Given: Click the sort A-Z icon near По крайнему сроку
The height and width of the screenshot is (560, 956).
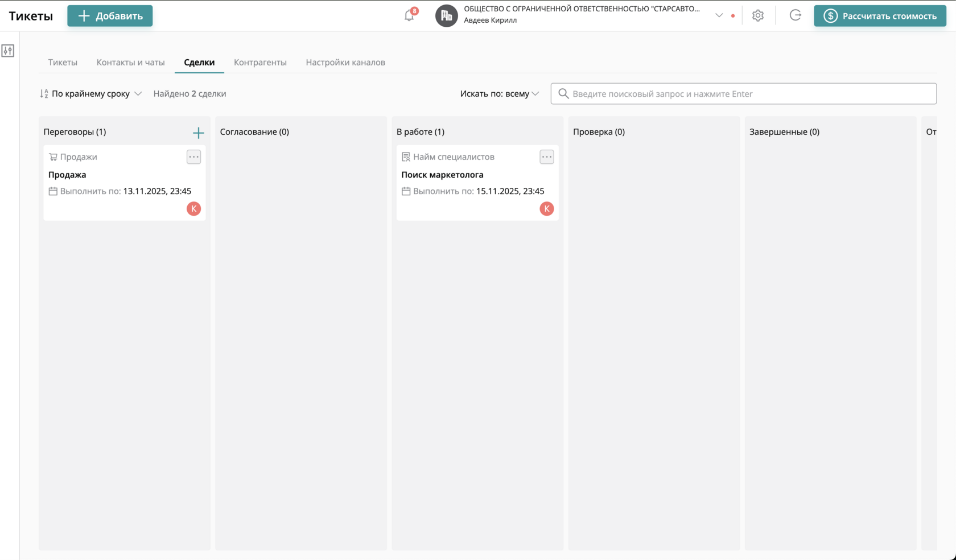Looking at the screenshot, I should [x=43, y=93].
